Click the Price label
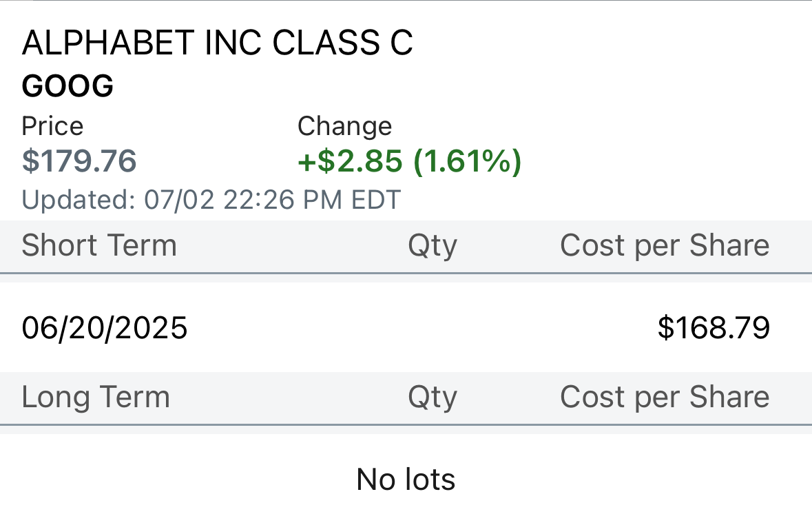Screen dimensions: 812x514 [x=52, y=127]
